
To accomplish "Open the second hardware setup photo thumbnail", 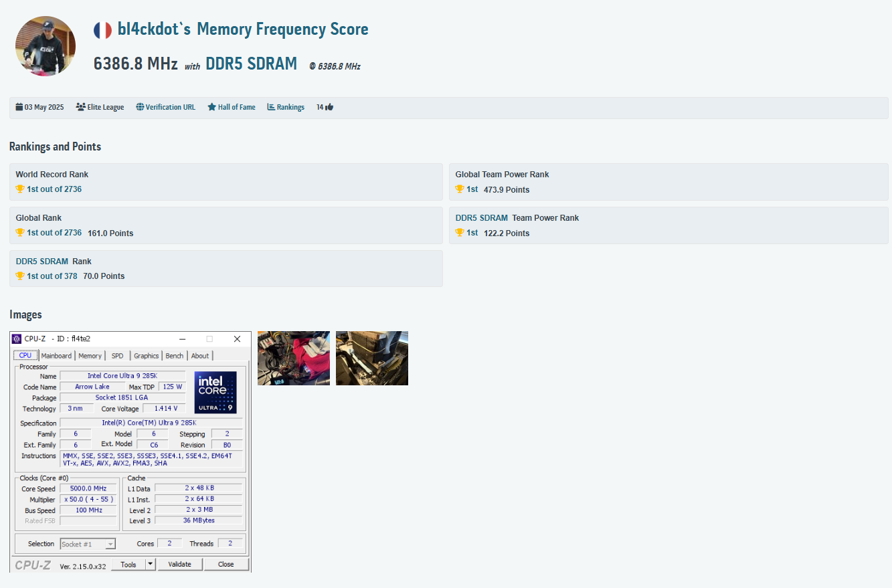I will pos(372,358).
